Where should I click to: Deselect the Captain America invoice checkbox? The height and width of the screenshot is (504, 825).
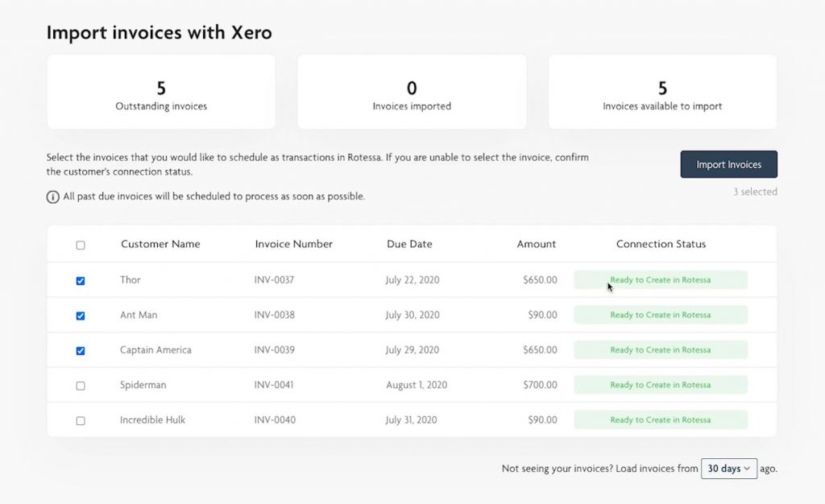click(81, 350)
